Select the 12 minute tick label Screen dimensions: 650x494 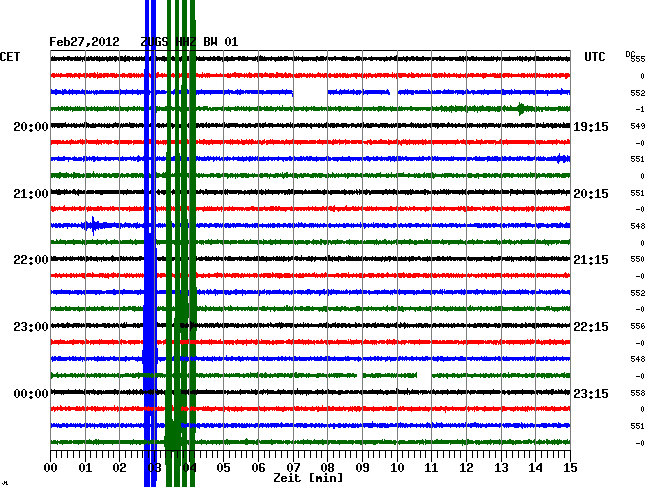[x=466, y=468]
